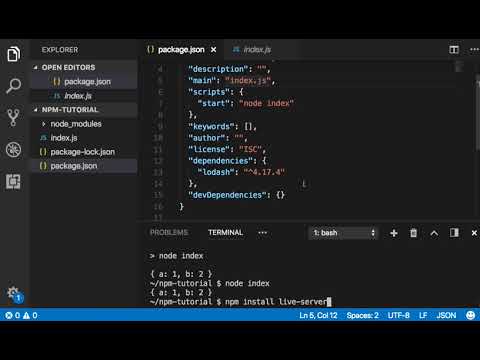The width and height of the screenshot is (480, 360).
Task: Close the terminal panel
Action: pyautogui.click(x=474, y=233)
